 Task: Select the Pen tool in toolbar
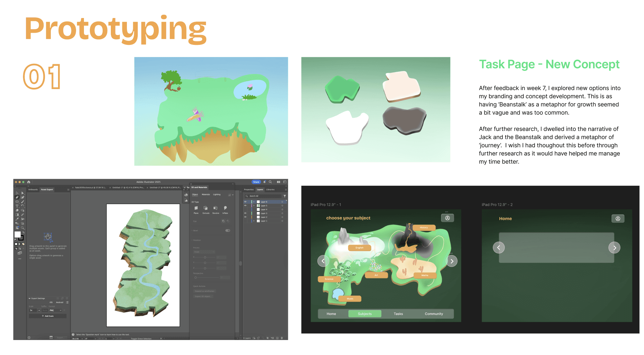(x=17, y=197)
